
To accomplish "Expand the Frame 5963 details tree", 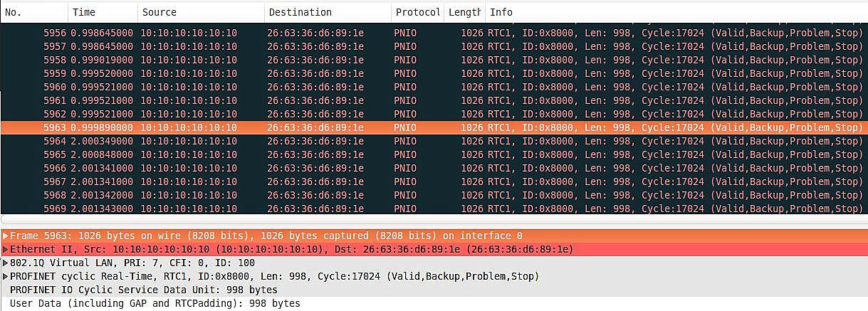I will click(x=6, y=236).
